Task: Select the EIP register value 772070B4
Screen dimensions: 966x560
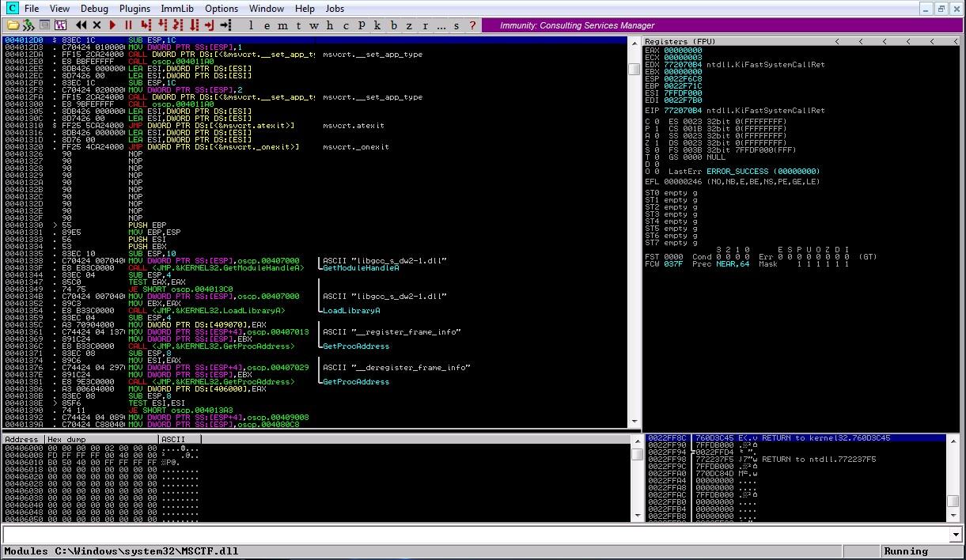Action: click(683, 111)
